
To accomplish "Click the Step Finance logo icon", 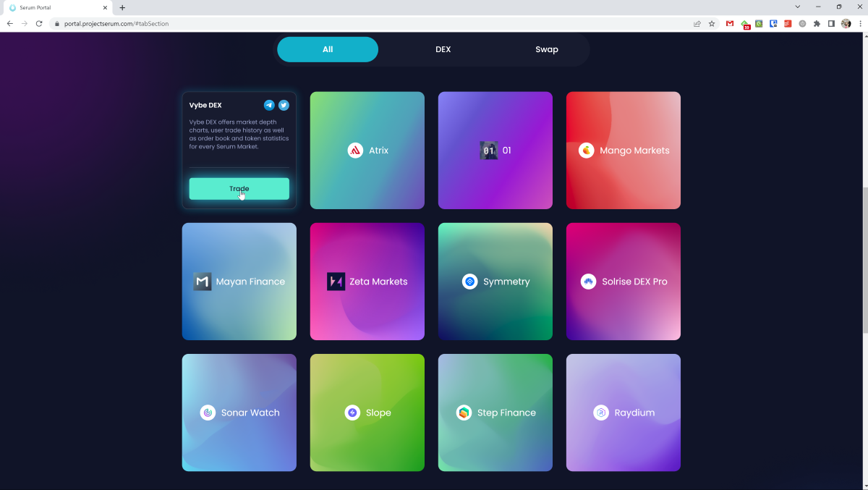I will click(x=464, y=413).
